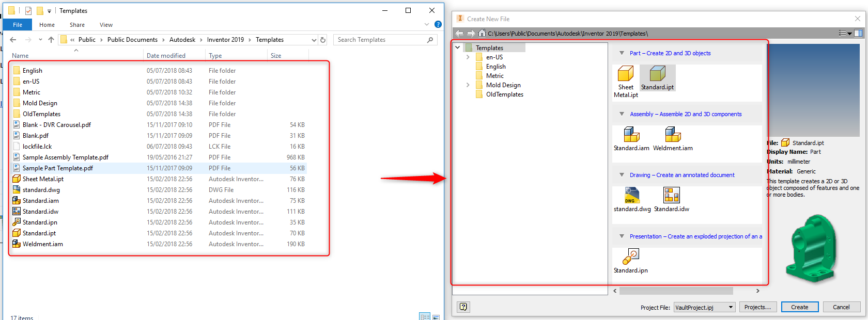Open the Explorer File menu
The height and width of the screenshot is (320, 868).
[18, 25]
